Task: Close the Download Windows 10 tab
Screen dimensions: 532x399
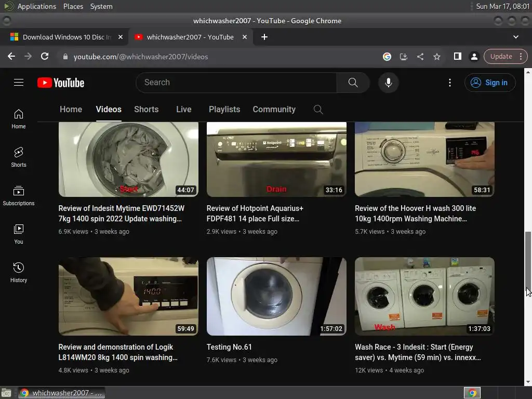Action: pos(121,37)
